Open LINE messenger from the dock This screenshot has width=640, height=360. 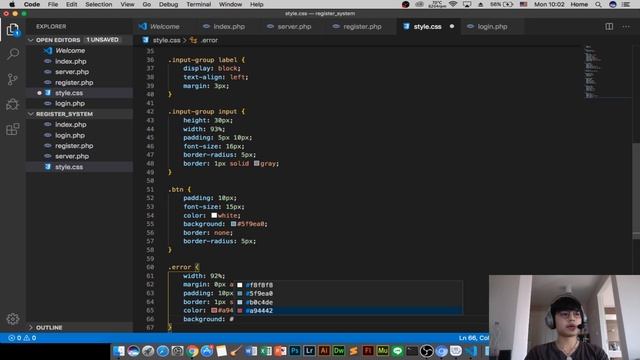coord(397,351)
